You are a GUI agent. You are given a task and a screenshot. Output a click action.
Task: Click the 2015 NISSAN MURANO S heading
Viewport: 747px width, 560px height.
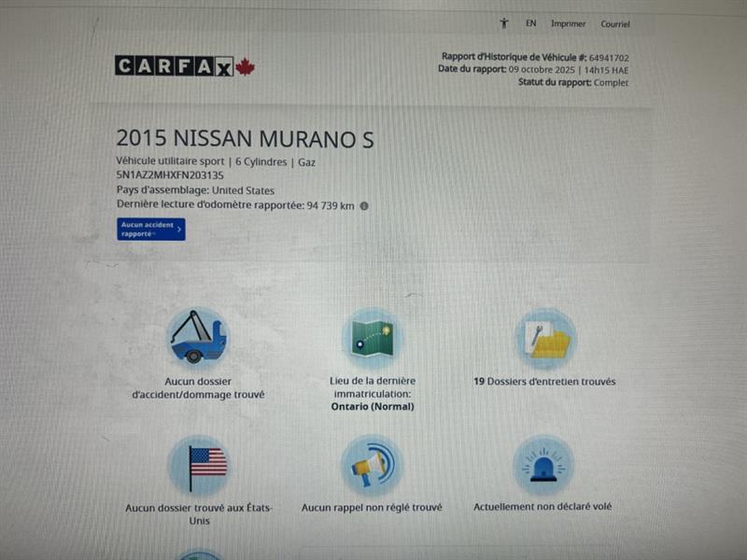(245, 139)
